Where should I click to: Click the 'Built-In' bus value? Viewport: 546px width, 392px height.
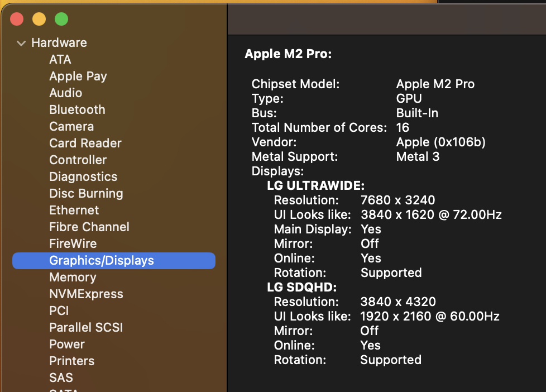coord(417,113)
